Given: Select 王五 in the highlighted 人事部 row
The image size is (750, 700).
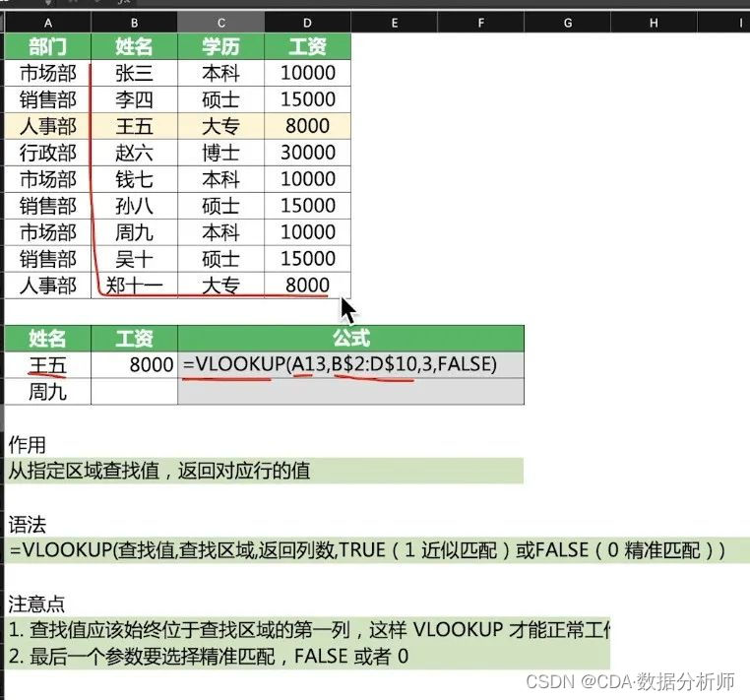Looking at the screenshot, I should pyautogui.click(x=135, y=126).
